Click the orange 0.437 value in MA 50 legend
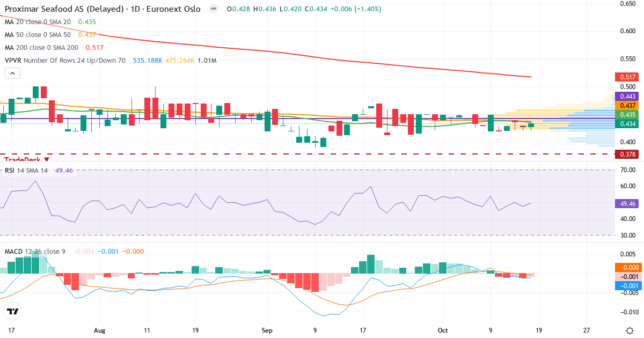The height and width of the screenshot is (338, 644). point(87,34)
